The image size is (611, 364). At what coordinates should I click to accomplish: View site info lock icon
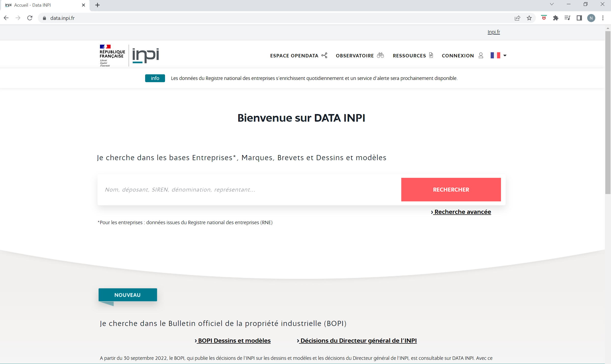tap(44, 18)
